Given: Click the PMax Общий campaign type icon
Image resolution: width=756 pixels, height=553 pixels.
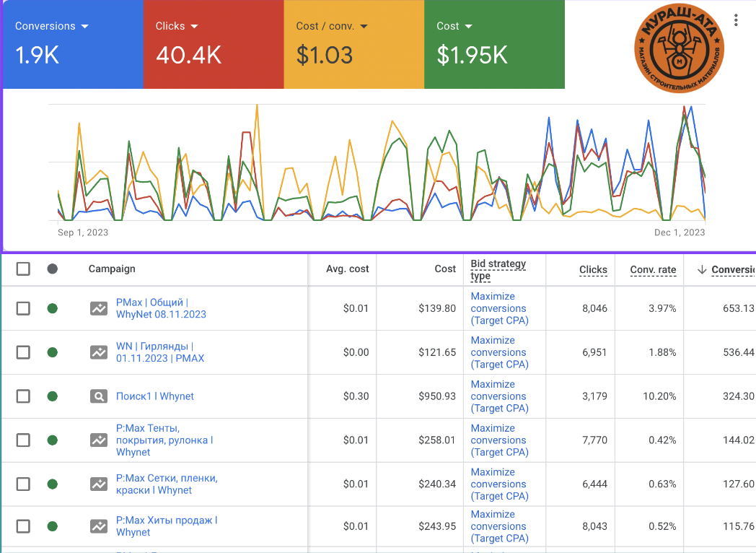Looking at the screenshot, I should (99, 308).
